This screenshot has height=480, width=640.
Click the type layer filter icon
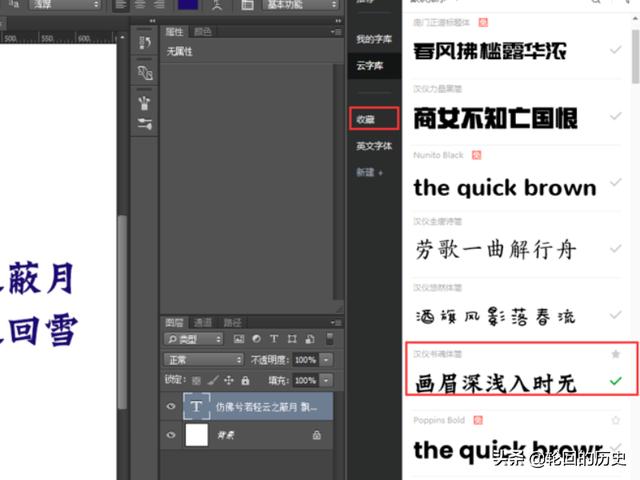(x=275, y=339)
